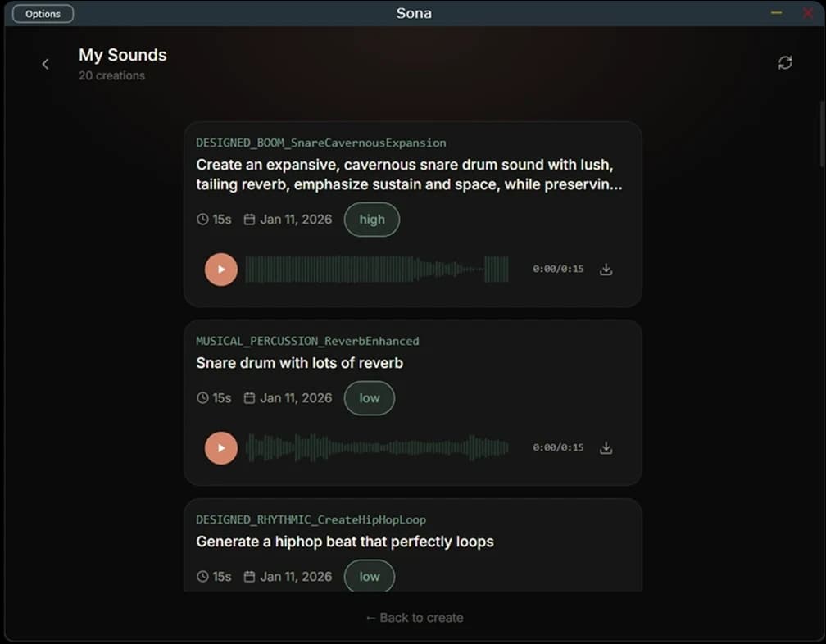The height and width of the screenshot is (644, 826).
Task: Select the DESIGNED_RHYTHMIC_CreateHipHopLoop title
Action: [311, 519]
